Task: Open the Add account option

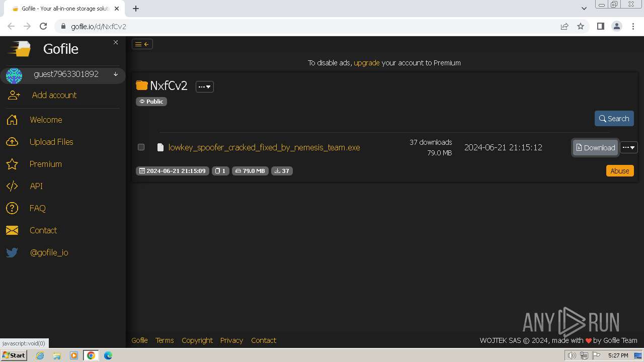Action: (x=54, y=95)
